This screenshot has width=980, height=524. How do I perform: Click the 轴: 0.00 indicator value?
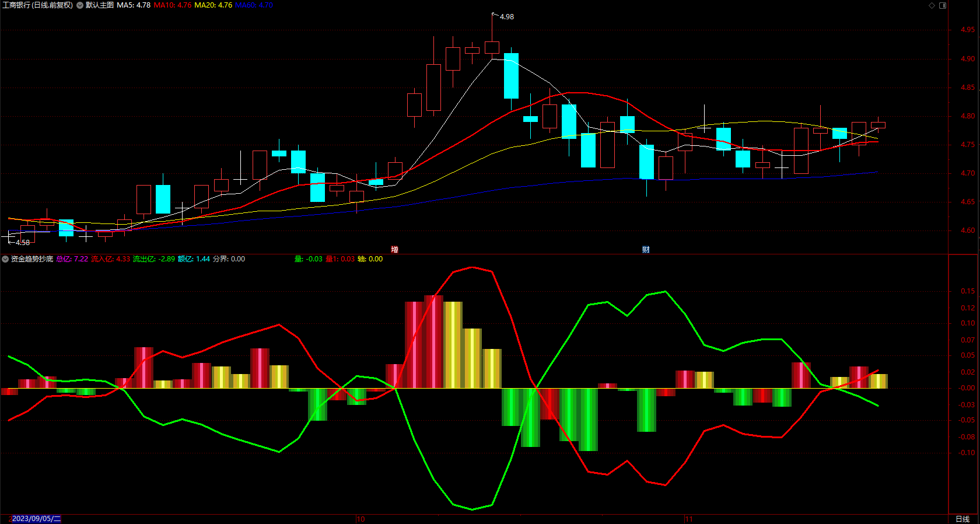point(370,259)
